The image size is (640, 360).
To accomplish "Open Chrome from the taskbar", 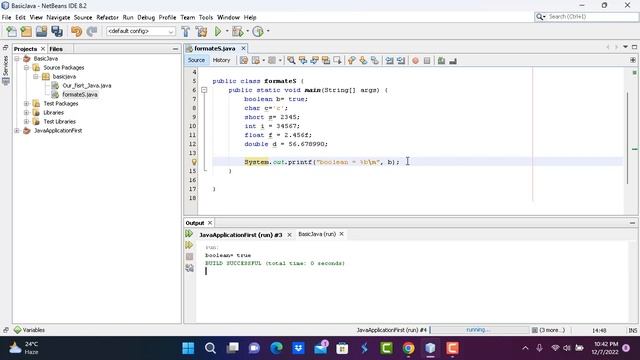I will coord(408,348).
